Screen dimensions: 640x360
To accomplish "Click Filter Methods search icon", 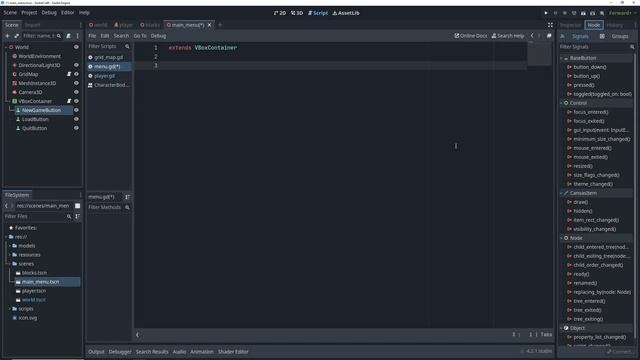I will click(x=127, y=207).
